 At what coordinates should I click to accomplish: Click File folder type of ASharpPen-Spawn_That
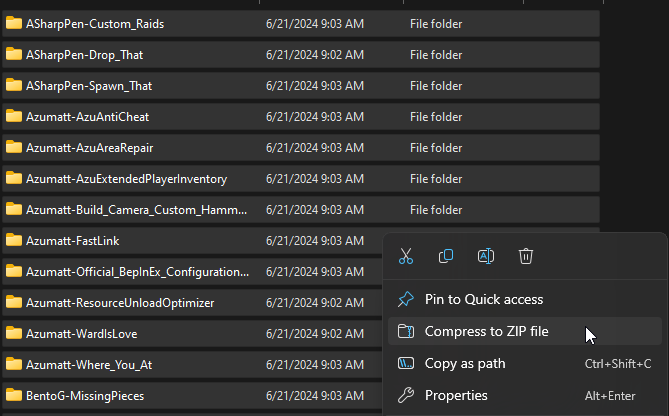pyautogui.click(x=435, y=85)
